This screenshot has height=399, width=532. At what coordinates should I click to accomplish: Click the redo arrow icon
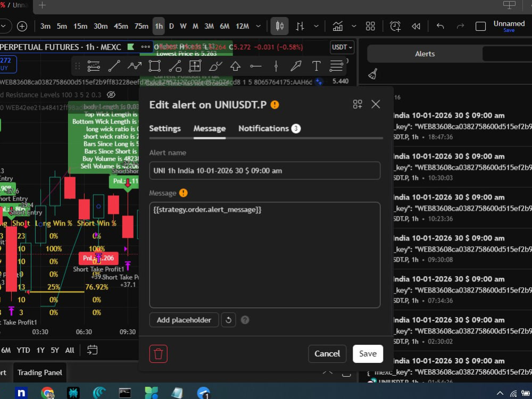460,26
